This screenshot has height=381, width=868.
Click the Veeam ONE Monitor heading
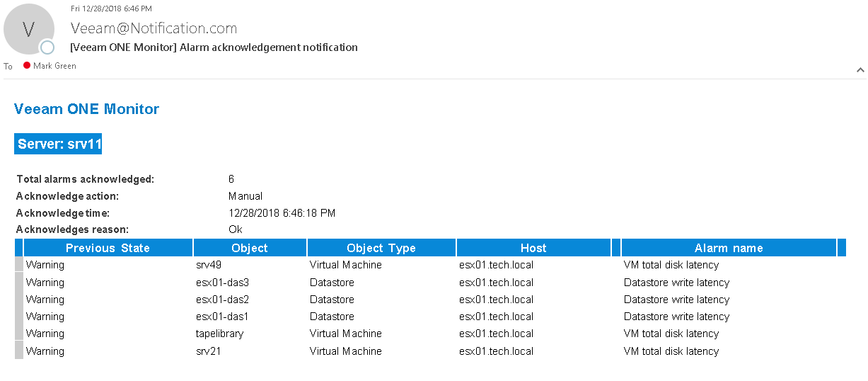(86, 109)
